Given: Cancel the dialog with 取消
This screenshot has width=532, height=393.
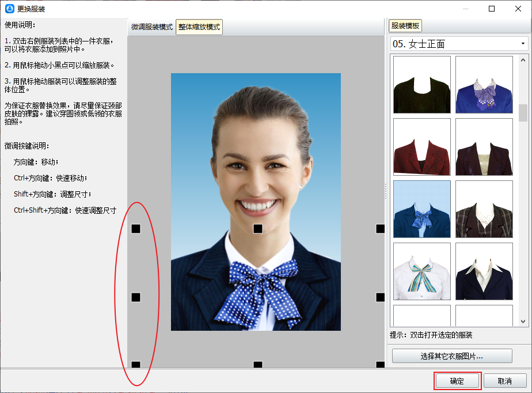Looking at the screenshot, I should click(x=505, y=381).
